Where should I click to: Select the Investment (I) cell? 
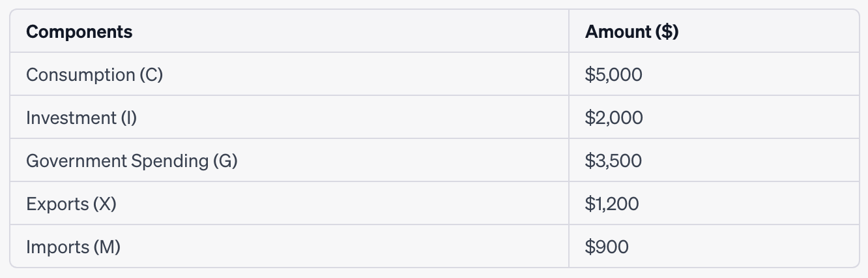[289, 117]
